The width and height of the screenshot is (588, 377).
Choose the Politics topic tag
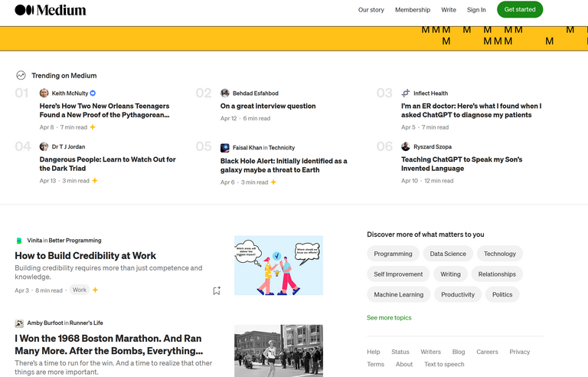tap(502, 295)
